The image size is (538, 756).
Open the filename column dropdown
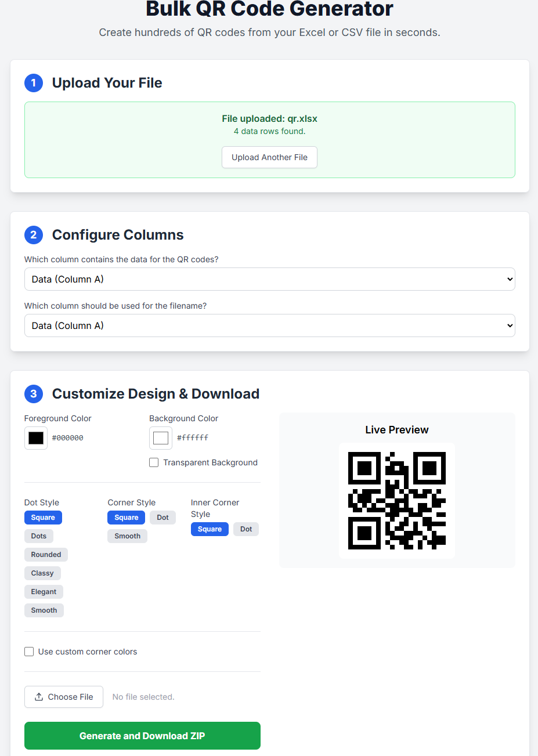pos(270,325)
